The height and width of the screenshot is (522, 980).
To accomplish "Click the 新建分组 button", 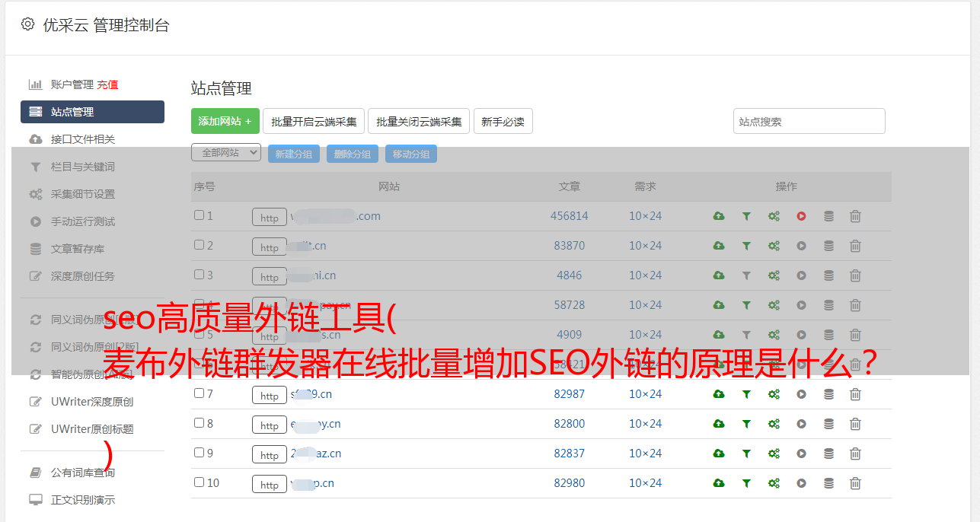I will pos(294,154).
